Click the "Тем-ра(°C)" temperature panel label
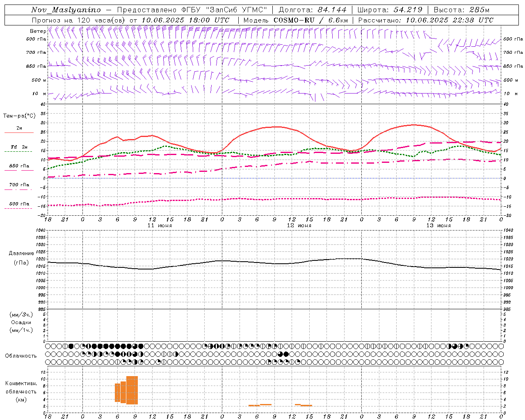525x420 pixels. tap(19, 116)
